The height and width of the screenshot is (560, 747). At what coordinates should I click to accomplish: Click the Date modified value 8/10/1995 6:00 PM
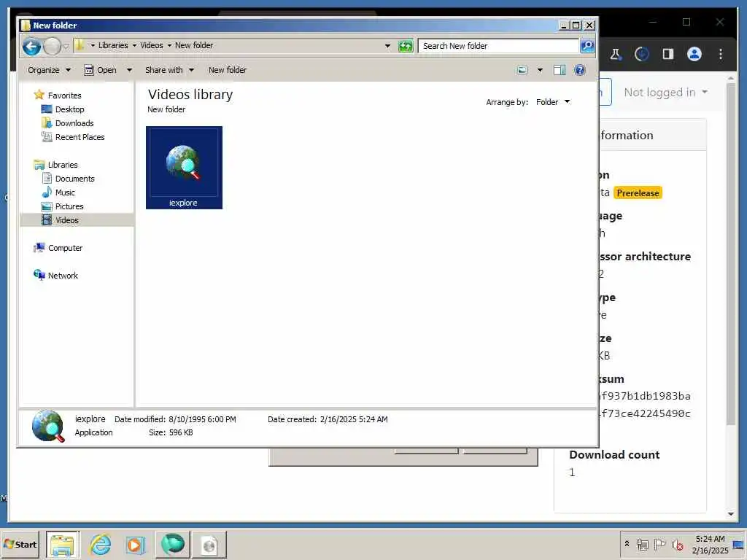pos(202,419)
